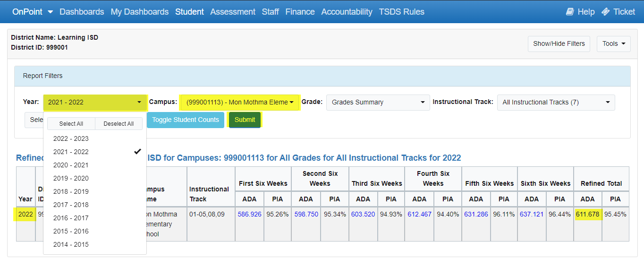This screenshot has height=268, width=644.
Task: Open the TSDS Rules menu
Action: click(x=401, y=12)
